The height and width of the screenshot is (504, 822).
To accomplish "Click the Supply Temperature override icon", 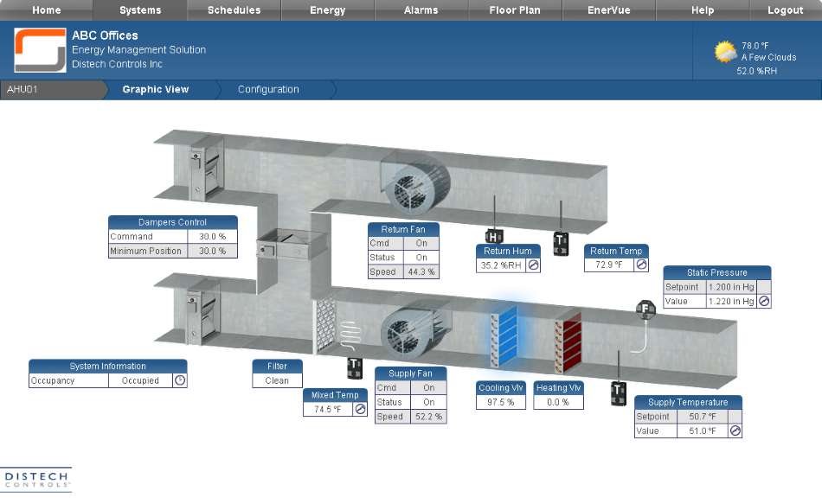I will pos(735,431).
